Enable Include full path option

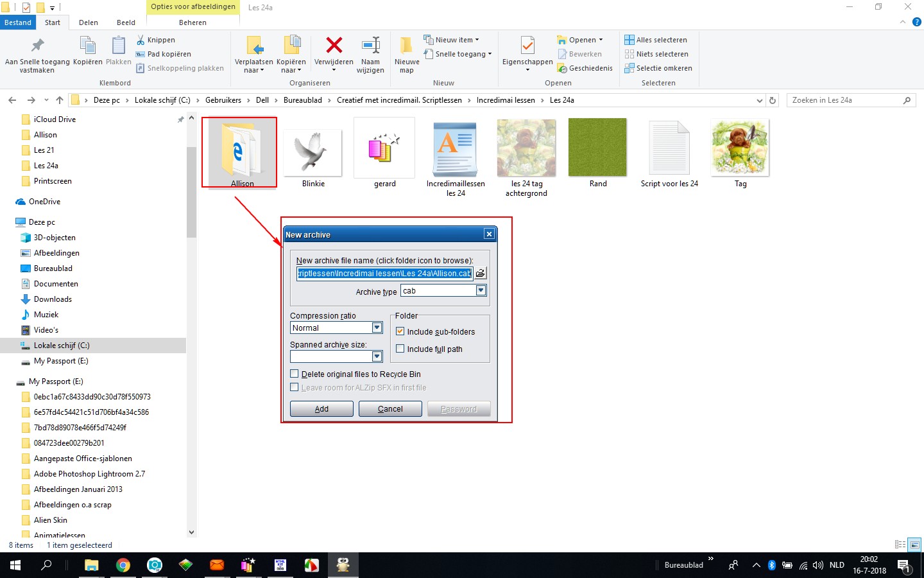click(x=400, y=349)
